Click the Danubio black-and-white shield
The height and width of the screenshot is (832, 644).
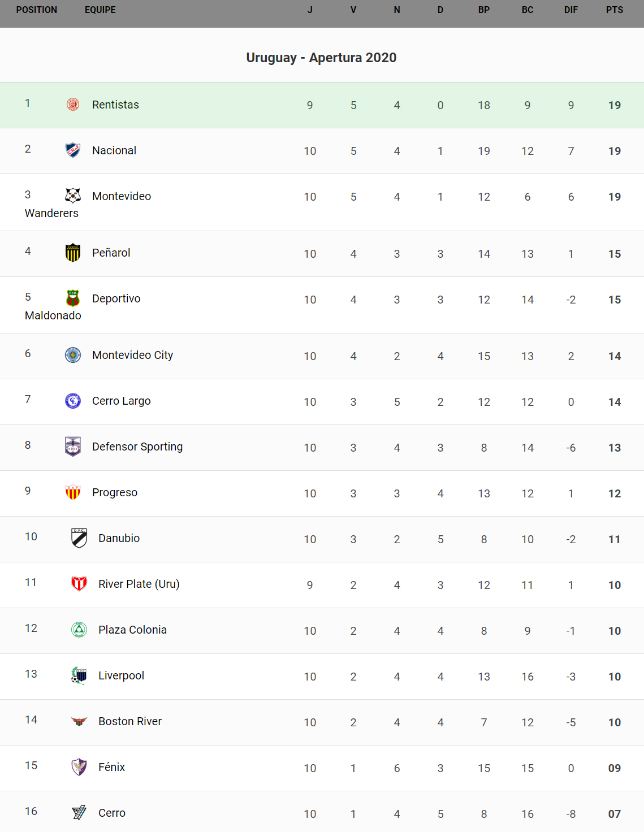79,538
